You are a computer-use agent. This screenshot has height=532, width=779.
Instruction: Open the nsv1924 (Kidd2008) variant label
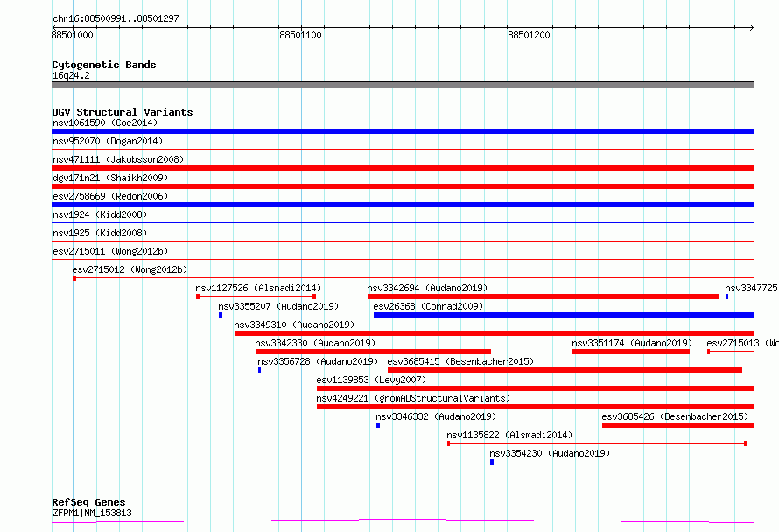coord(100,214)
